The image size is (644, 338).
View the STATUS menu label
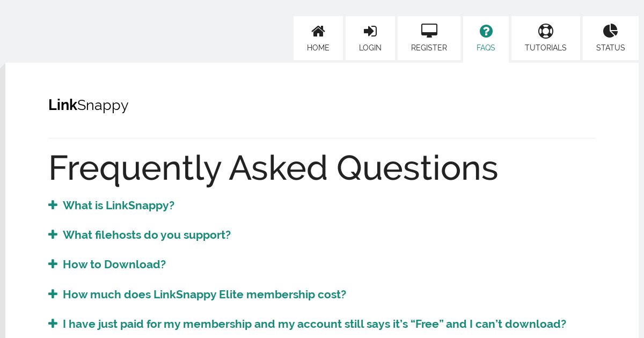coord(611,48)
